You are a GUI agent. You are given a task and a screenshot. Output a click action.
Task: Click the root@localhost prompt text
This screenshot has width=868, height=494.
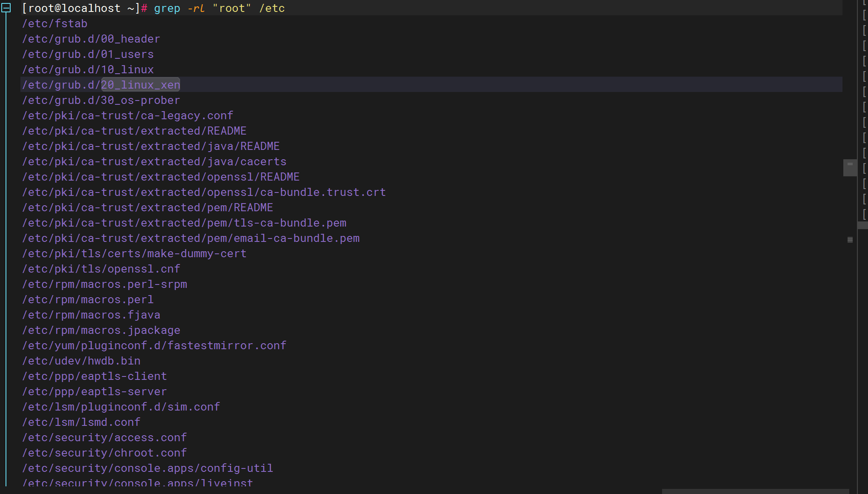click(74, 8)
